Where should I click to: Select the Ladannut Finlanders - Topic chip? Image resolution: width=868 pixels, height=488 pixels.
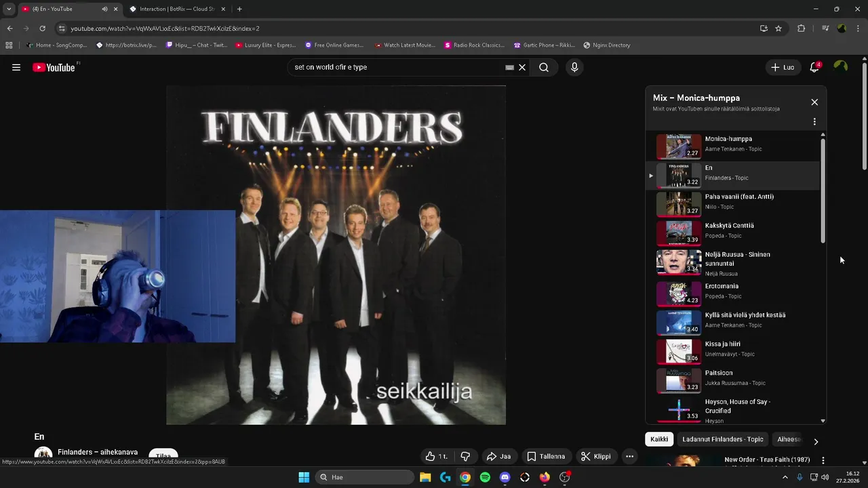(x=723, y=439)
